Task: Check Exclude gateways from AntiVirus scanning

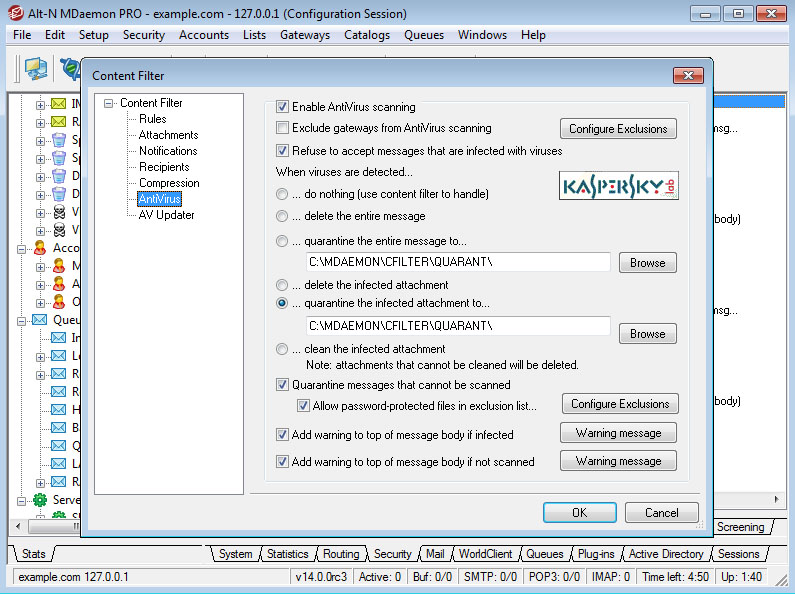Action: point(283,128)
